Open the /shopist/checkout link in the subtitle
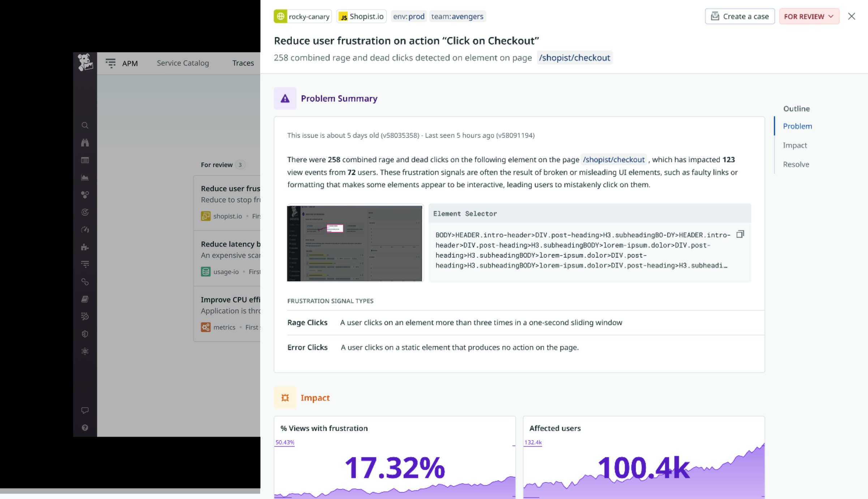The height and width of the screenshot is (499, 868). pyautogui.click(x=574, y=58)
